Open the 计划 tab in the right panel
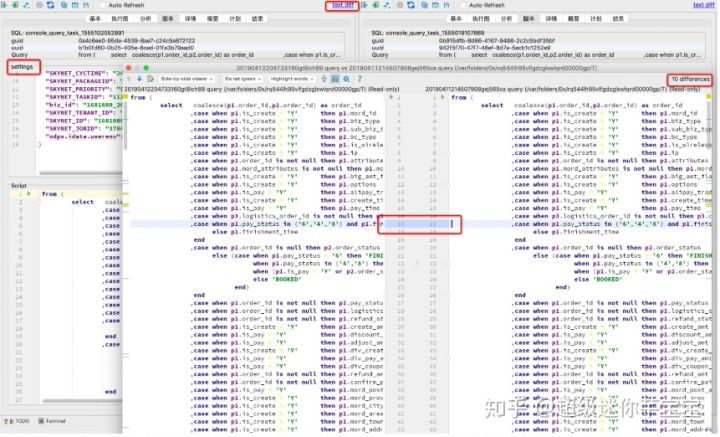 596,19
